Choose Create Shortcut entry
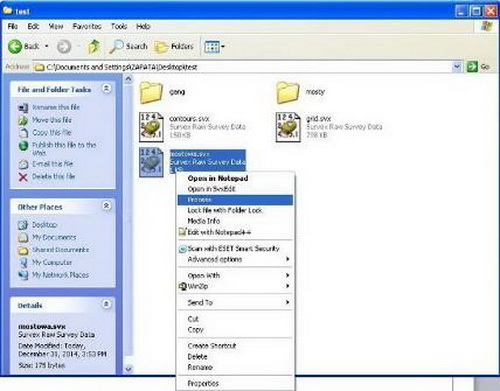 click(x=235, y=346)
